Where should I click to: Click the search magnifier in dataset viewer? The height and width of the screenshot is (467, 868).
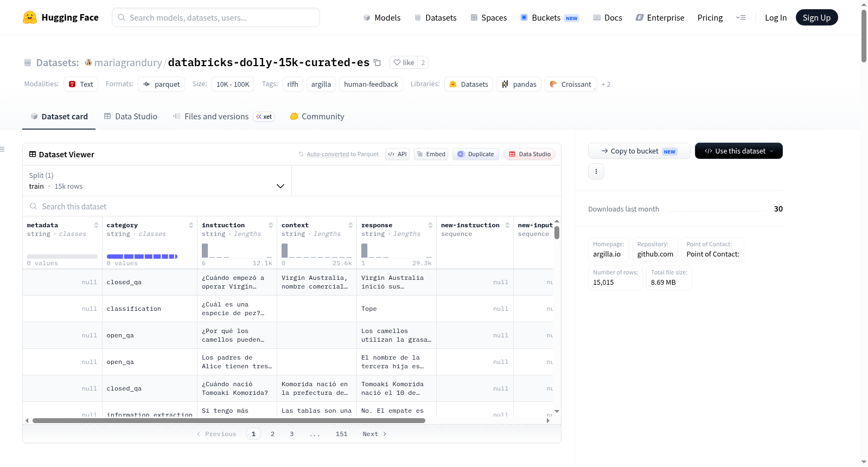pos(34,207)
